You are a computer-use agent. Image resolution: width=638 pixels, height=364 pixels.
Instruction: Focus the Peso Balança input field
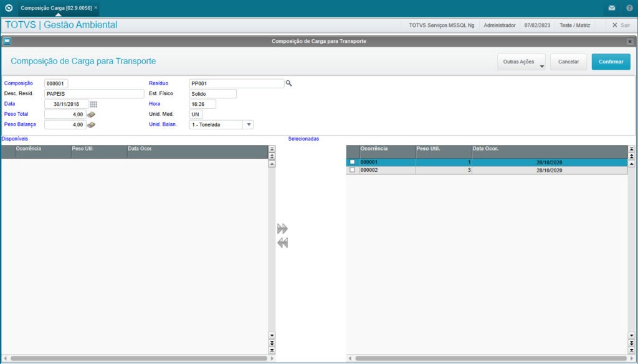(x=65, y=124)
